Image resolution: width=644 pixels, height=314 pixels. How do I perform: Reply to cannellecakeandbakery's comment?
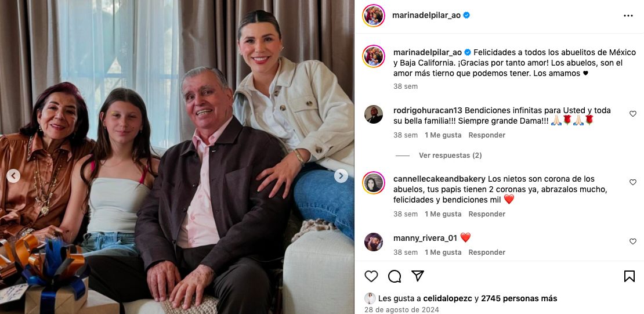pos(487,214)
